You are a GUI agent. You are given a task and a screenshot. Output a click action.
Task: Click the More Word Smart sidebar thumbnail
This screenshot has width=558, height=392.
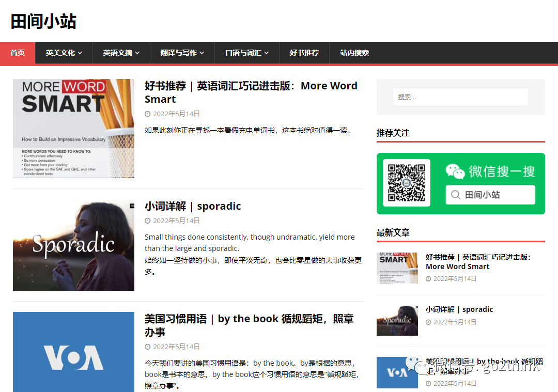(x=397, y=268)
